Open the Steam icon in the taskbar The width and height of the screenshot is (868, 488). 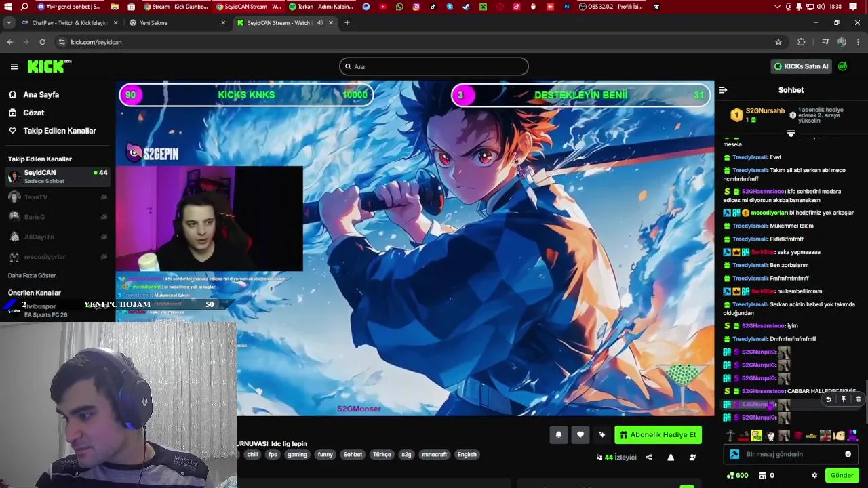pos(466,7)
